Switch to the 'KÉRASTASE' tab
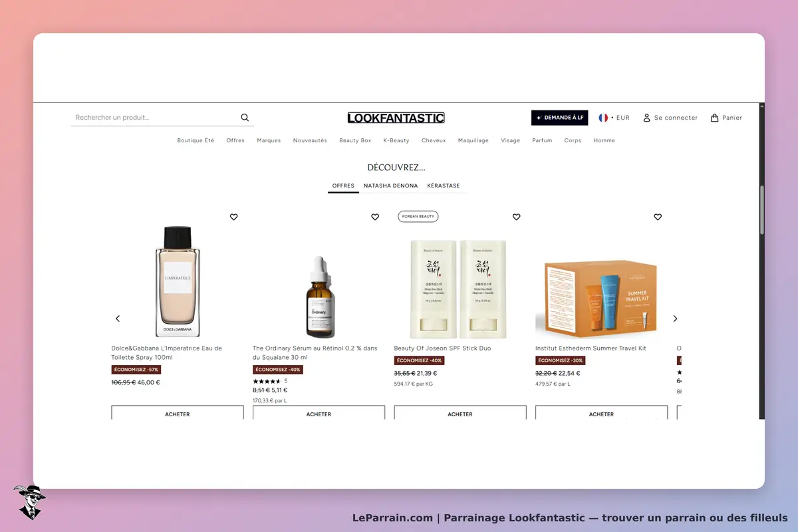798x532 pixels. 444,186
